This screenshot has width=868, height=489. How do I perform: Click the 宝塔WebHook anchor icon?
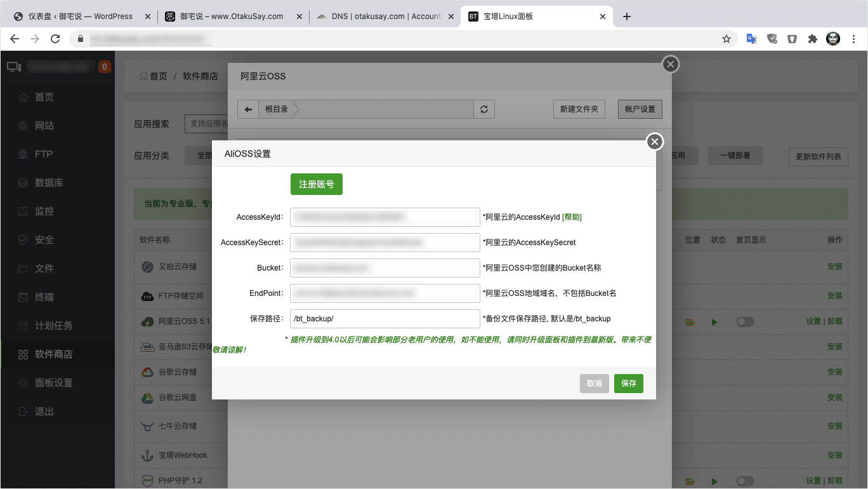pos(147,455)
